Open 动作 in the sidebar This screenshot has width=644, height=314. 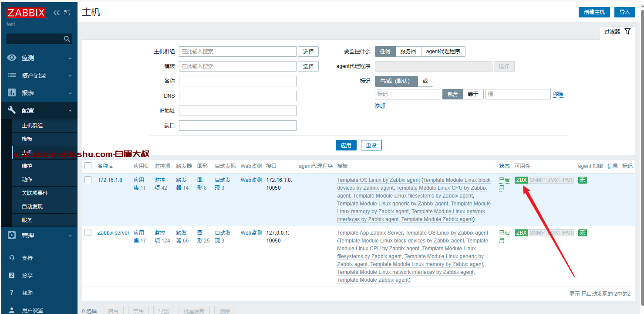(27, 180)
